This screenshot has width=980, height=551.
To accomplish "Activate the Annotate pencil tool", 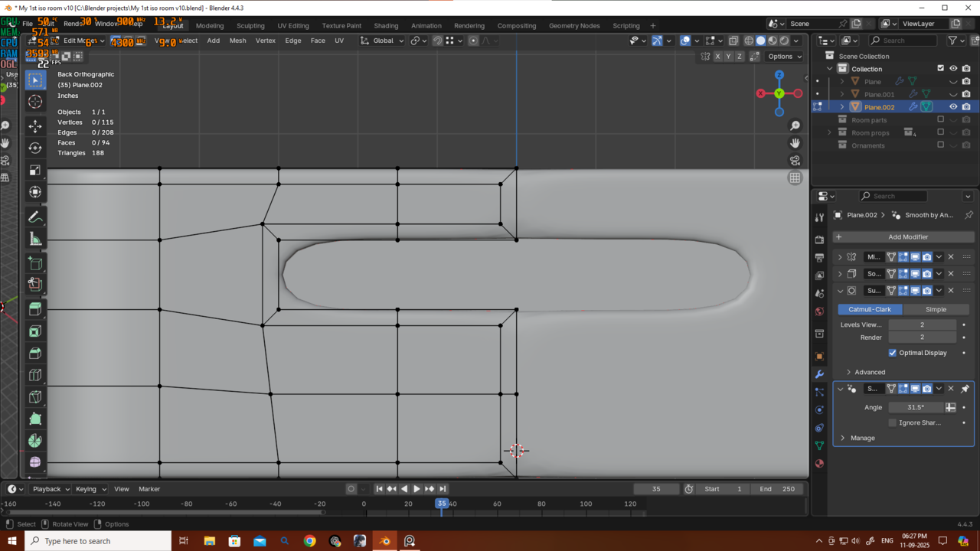I will click(35, 217).
